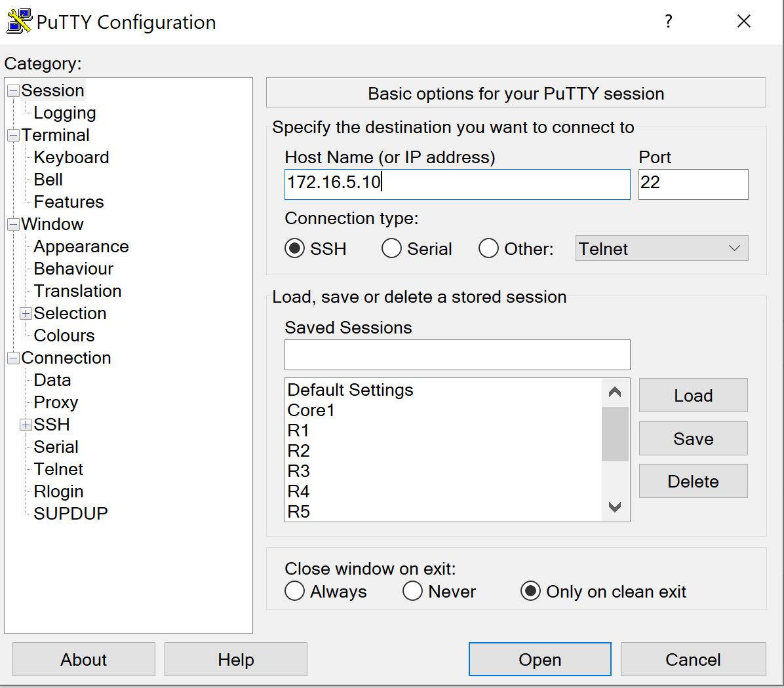Viewport: 784px width, 688px height.
Task: Choose Never for close window on exit
Action: pyautogui.click(x=412, y=591)
